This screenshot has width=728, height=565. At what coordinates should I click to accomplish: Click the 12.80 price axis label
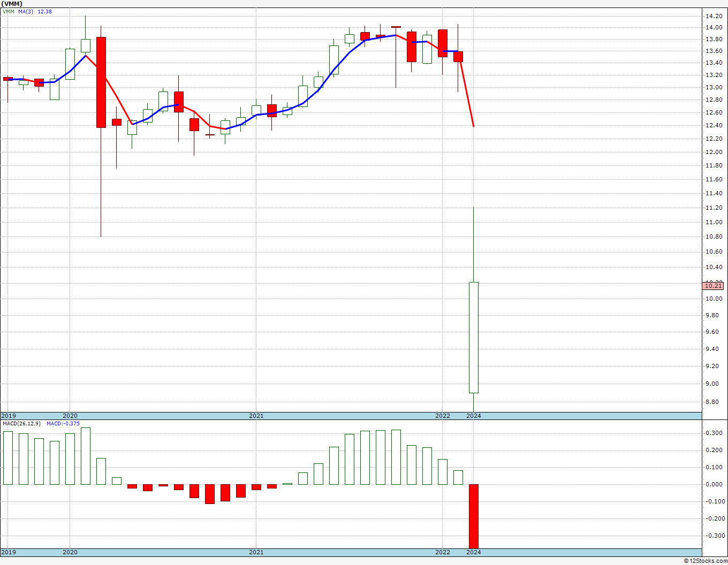pos(714,100)
